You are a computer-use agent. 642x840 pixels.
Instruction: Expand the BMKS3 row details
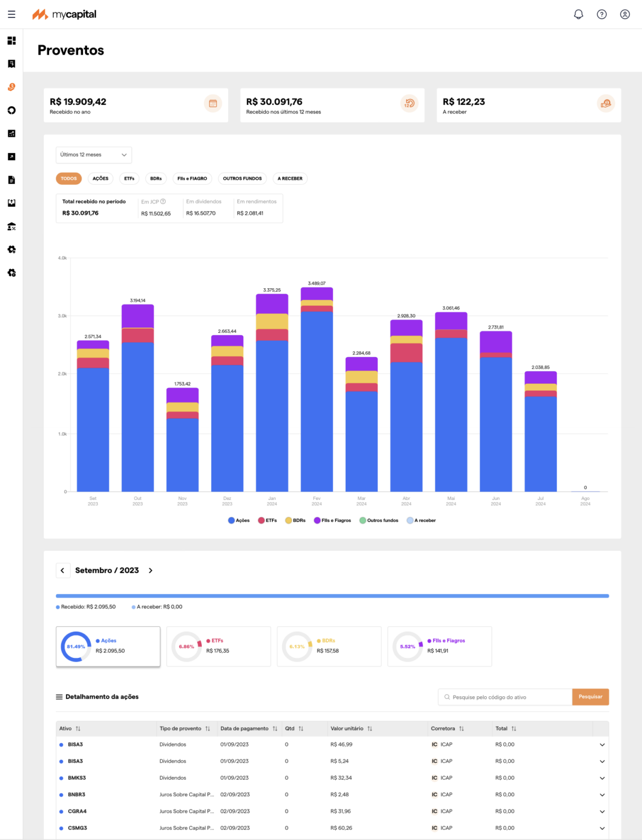[x=602, y=778]
